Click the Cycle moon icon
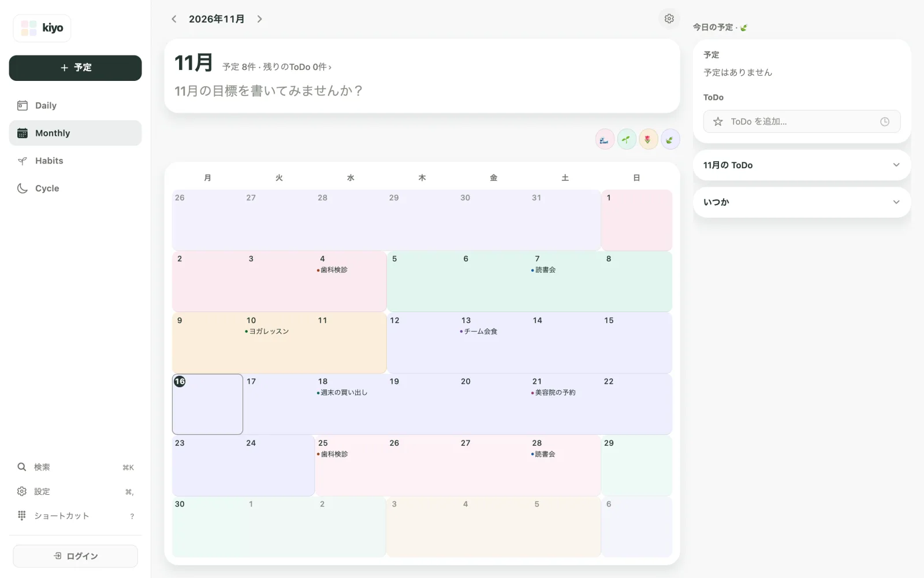This screenshot has width=924, height=578. pyautogui.click(x=23, y=188)
